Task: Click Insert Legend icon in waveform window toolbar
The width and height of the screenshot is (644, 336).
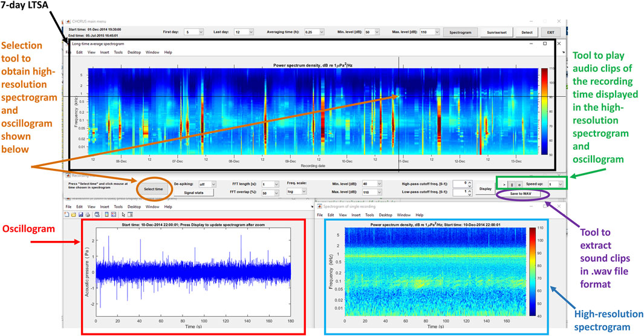Action: click(x=113, y=214)
